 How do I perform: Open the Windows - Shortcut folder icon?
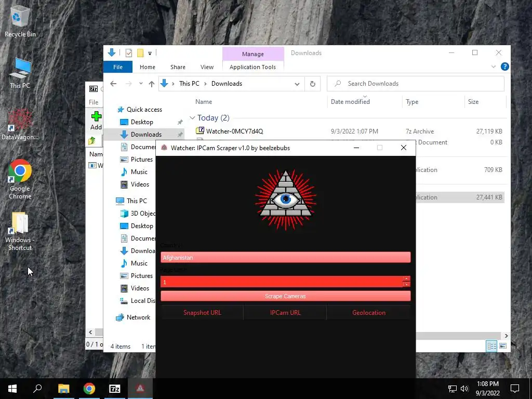point(20,231)
